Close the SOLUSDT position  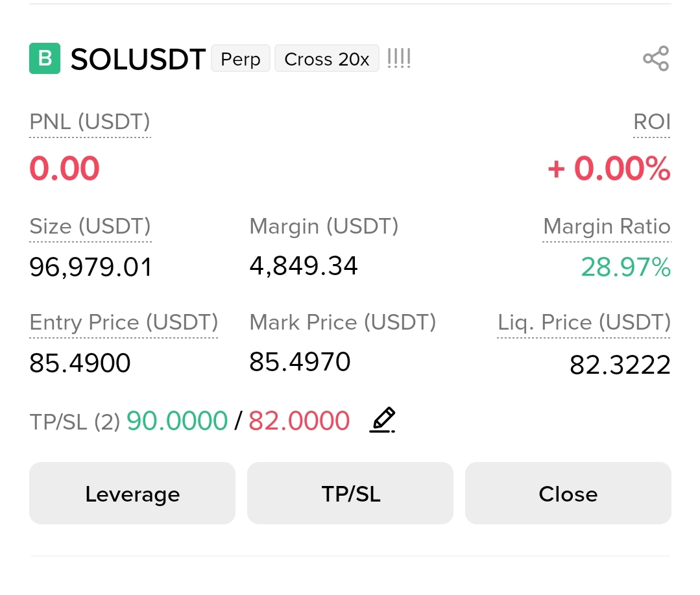pos(568,493)
